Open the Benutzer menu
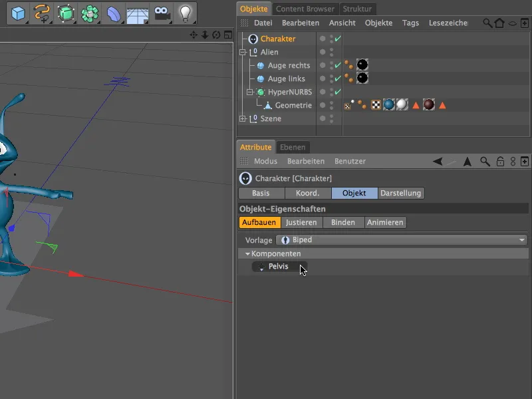This screenshot has width=532, height=399. tap(350, 161)
